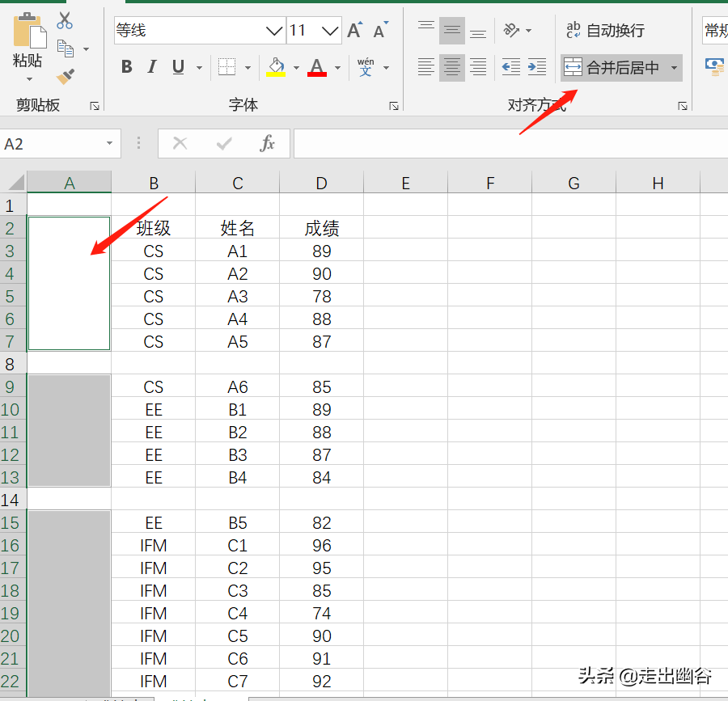The width and height of the screenshot is (728, 701).
Task: Click cell B5 name in column C
Action: (x=238, y=523)
